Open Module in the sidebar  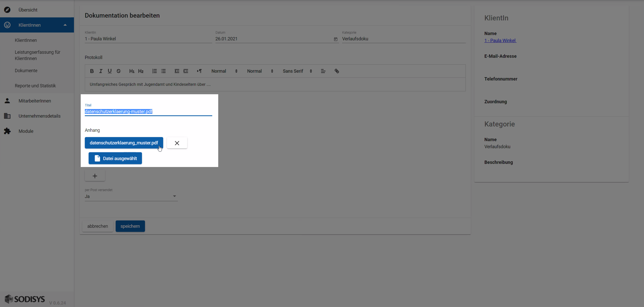click(26, 131)
